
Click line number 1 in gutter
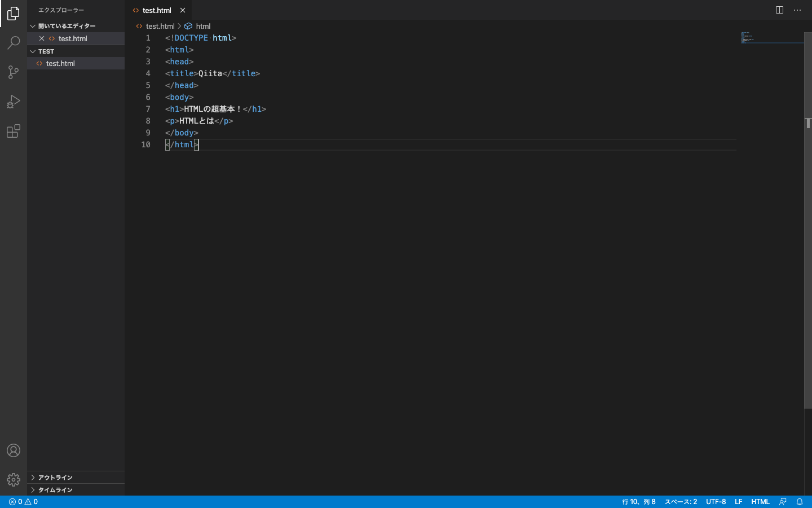point(148,38)
